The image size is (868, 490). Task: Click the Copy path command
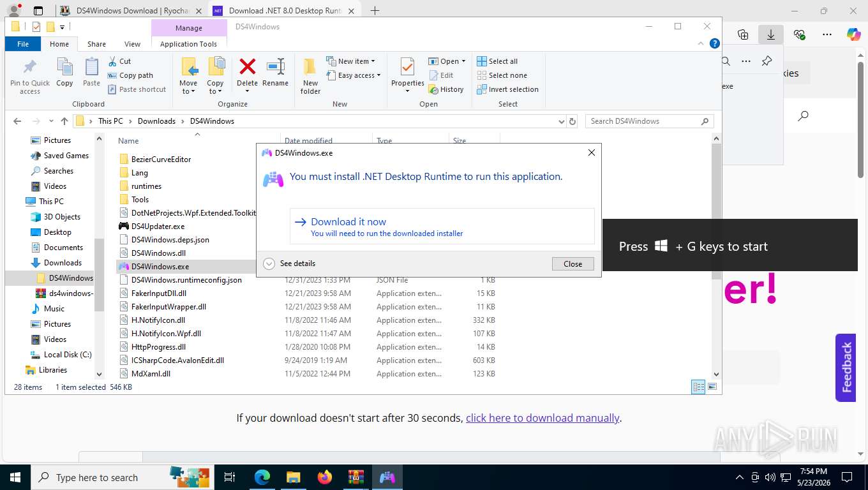click(131, 75)
